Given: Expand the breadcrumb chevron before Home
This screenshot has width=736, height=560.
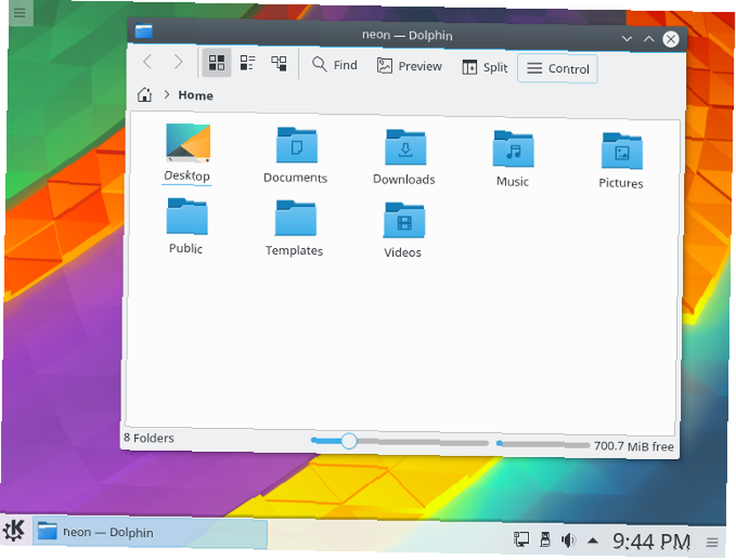Looking at the screenshot, I should coord(166,95).
